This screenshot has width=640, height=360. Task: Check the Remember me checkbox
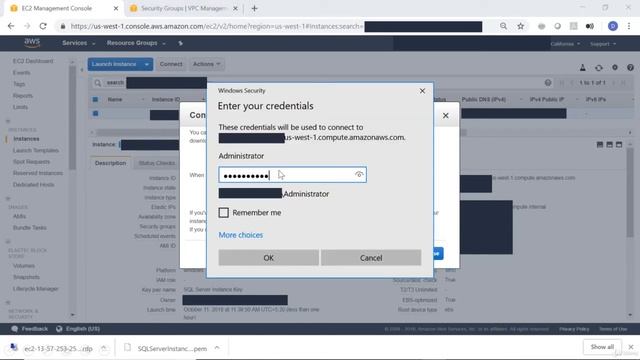[x=223, y=213]
